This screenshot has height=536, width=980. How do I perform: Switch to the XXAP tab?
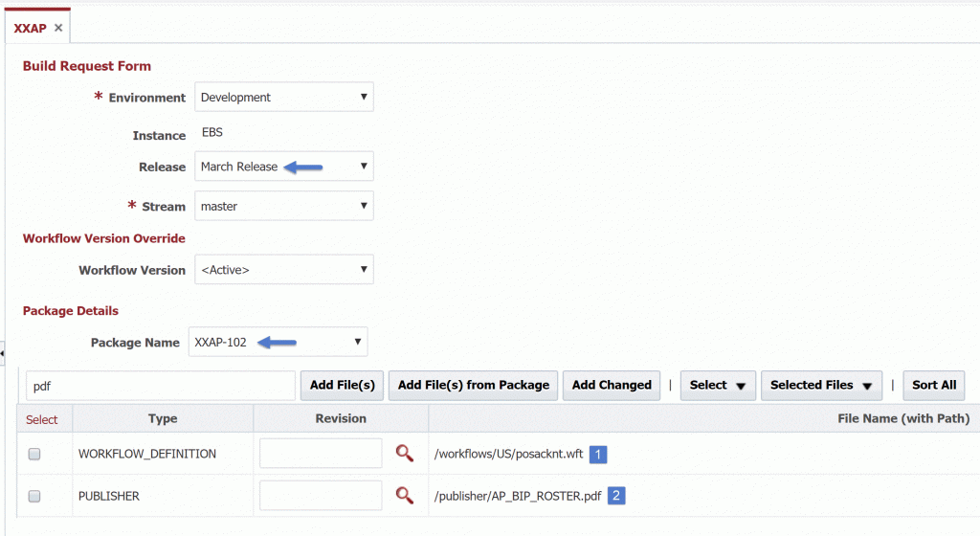pyautogui.click(x=30, y=28)
